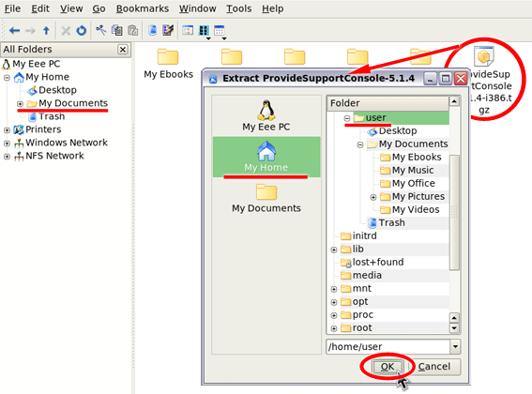Click the Reload toolbar icon
532x394 pixels.
(x=81, y=31)
